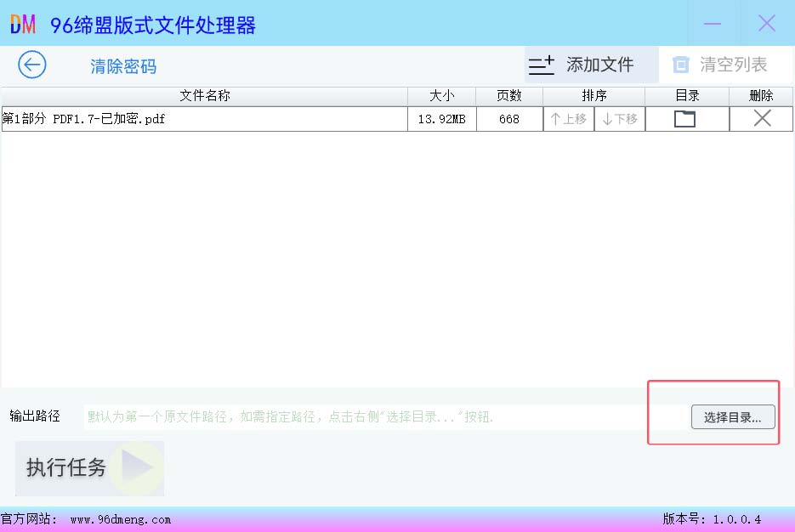Click the 页数 column header

(x=509, y=96)
